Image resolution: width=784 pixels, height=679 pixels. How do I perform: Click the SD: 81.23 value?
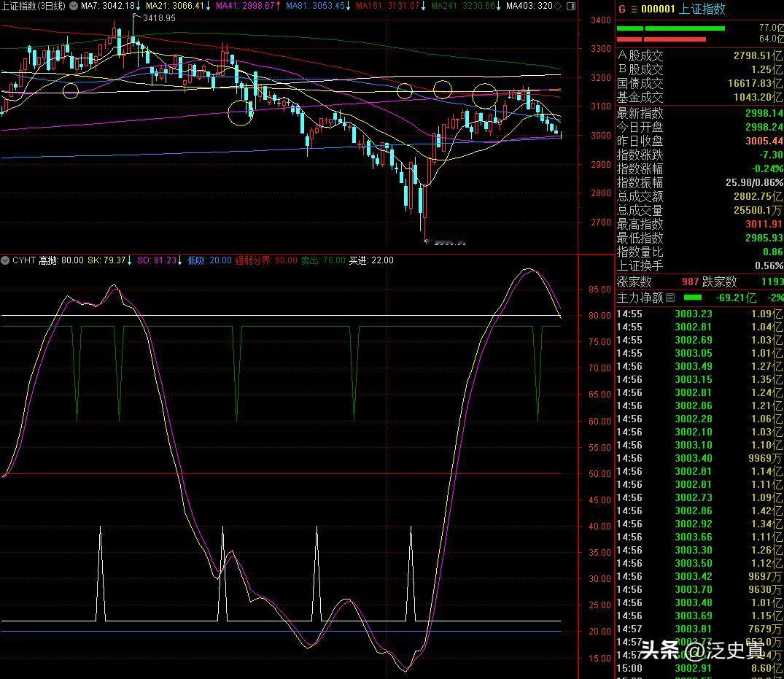coord(157,260)
